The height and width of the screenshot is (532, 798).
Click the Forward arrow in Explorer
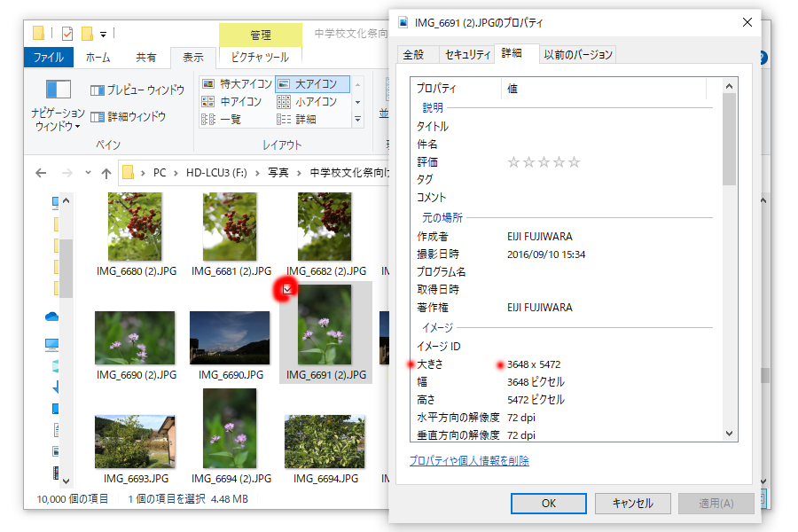[x=66, y=173]
